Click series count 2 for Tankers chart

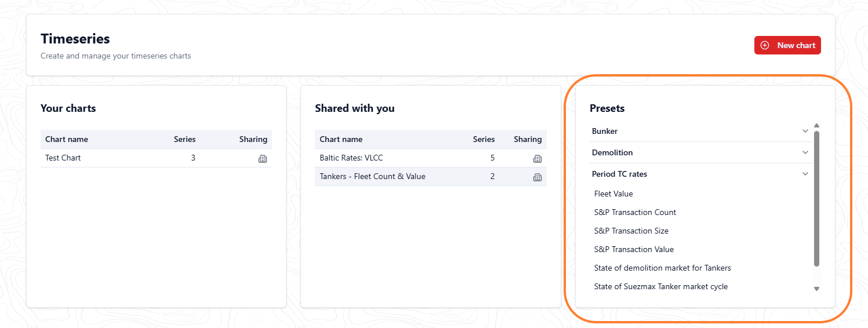(492, 176)
